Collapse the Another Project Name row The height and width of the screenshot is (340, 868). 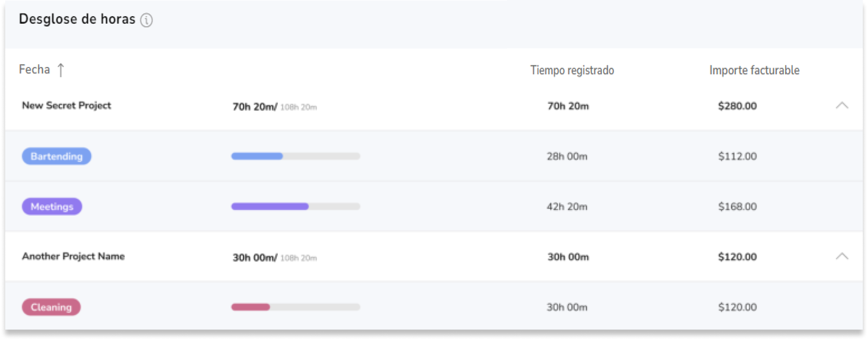coord(842,257)
